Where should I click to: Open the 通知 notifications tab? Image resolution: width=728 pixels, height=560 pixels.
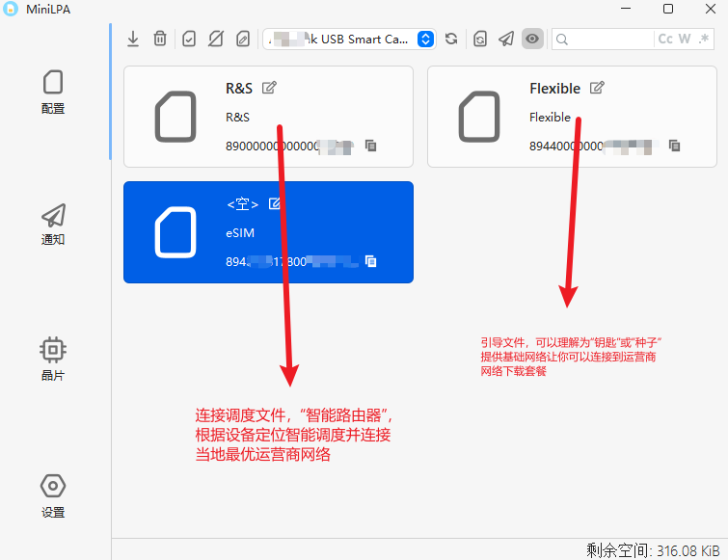click(53, 225)
